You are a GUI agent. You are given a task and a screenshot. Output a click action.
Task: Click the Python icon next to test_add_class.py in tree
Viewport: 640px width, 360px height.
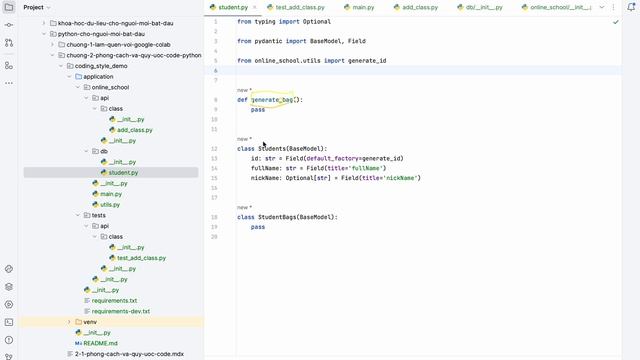[112, 258]
